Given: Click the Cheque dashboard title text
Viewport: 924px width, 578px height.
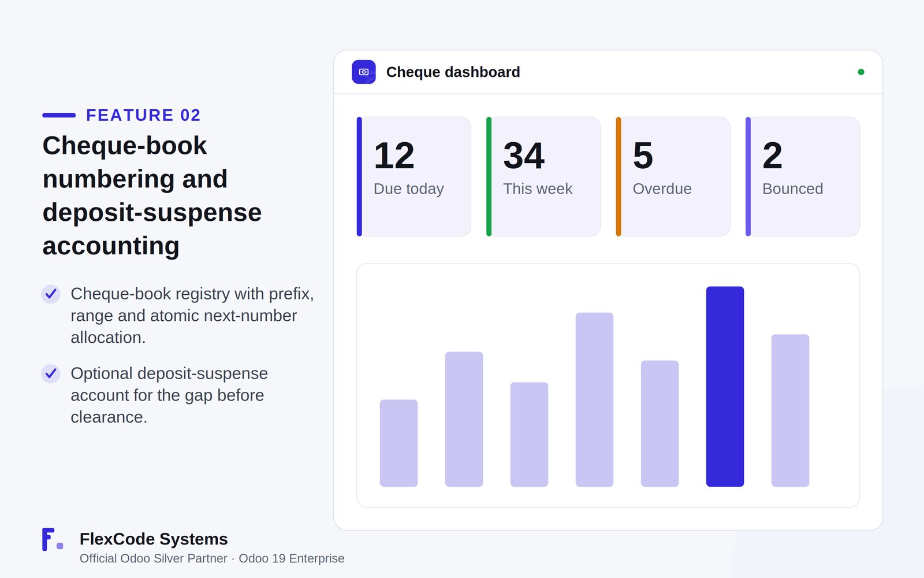Looking at the screenshot, I should 453,72.
